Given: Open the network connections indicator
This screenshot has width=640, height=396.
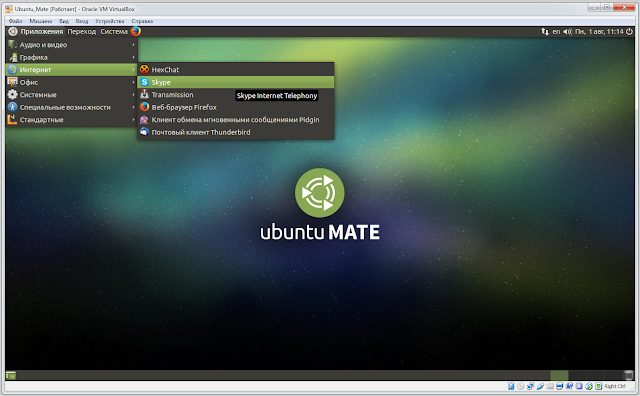Looking at the screenshot, I should pos(544,31).
